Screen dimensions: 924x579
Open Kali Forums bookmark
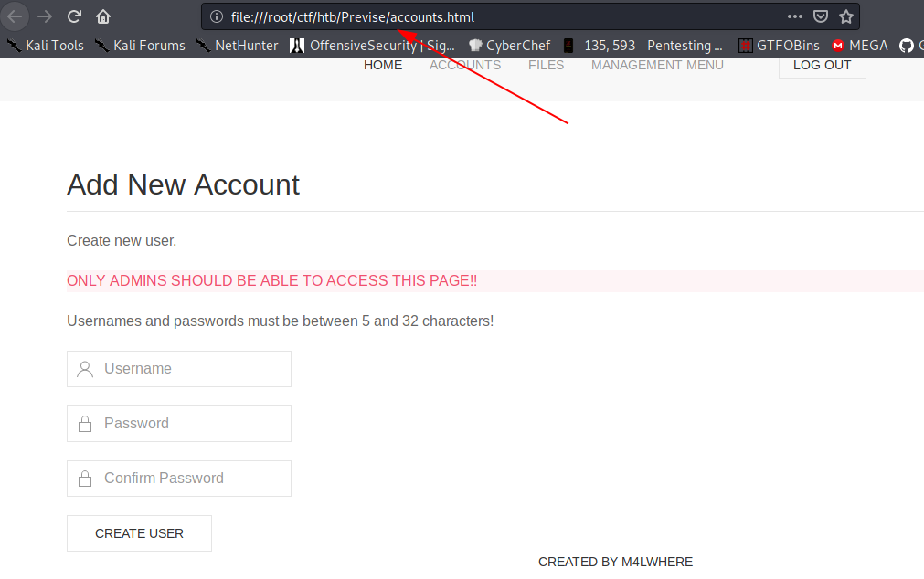point(140,46)
